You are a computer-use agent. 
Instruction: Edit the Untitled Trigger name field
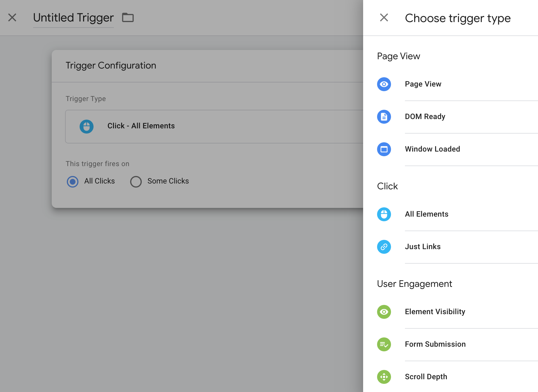pyautogui.click(x=73, y=18)
